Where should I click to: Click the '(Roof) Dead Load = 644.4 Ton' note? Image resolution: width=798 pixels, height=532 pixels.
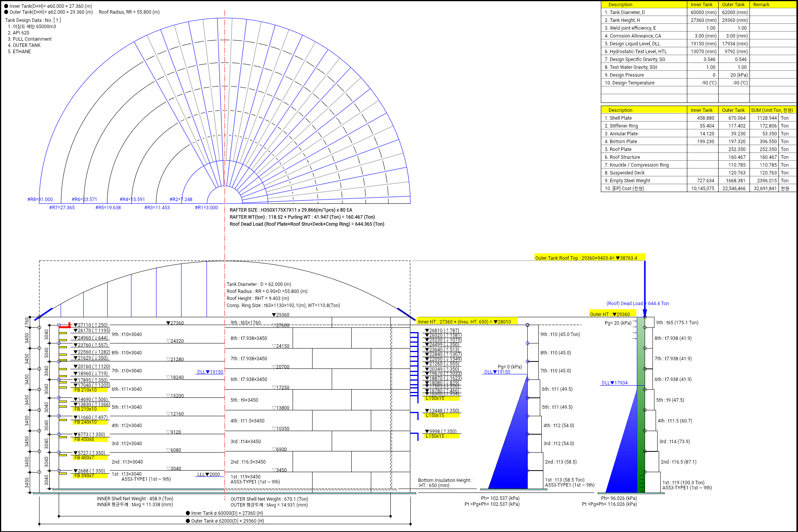pos(638,304)
